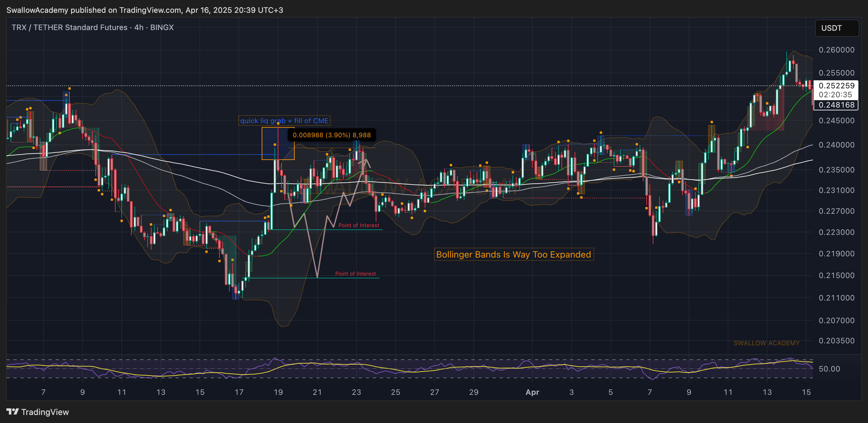Click date 3 right of 'Apr'
Viewport: 868px width, 423px height.
click(571, 392)
